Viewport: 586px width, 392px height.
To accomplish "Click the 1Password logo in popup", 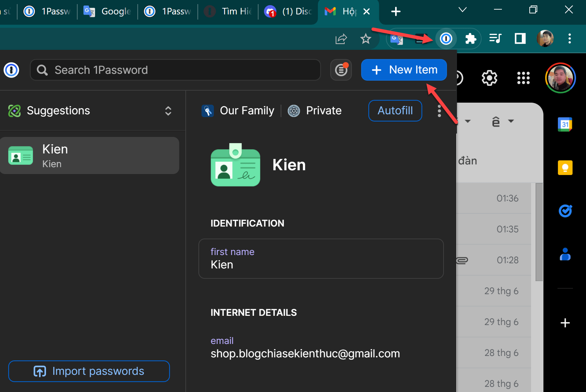I will coord(11,70).
